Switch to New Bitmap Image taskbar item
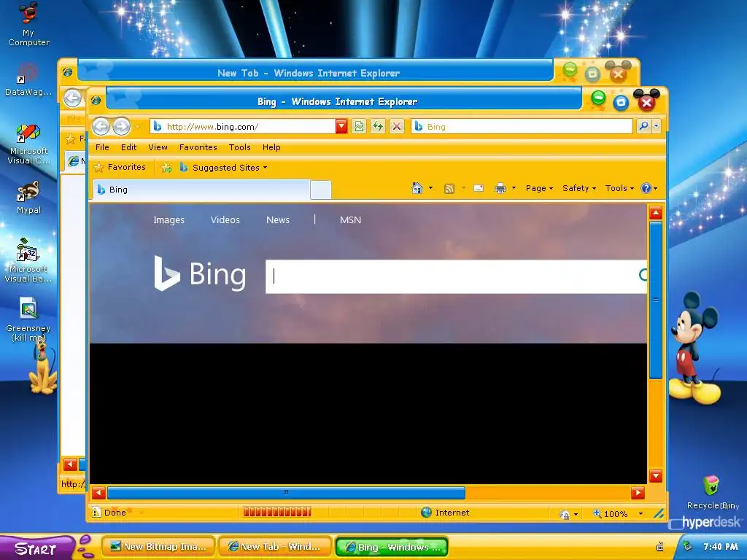Screen dimensions: 747x560 point(159,547)
